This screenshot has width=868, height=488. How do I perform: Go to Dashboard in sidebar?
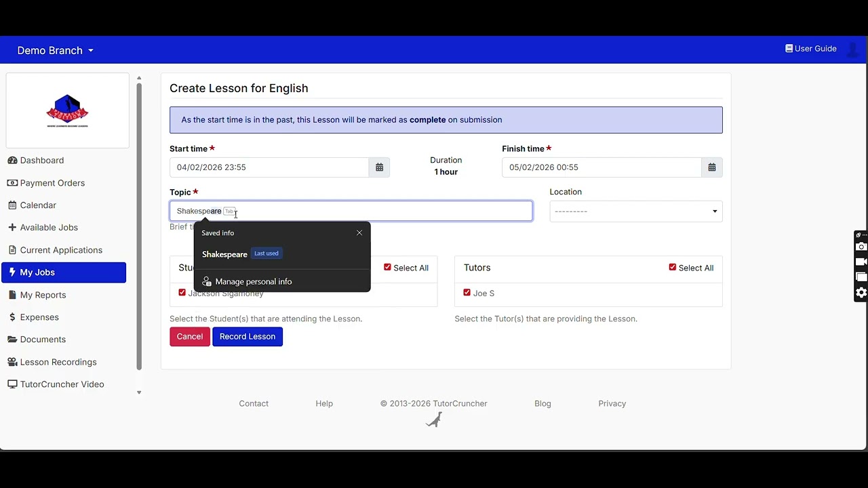42,161
